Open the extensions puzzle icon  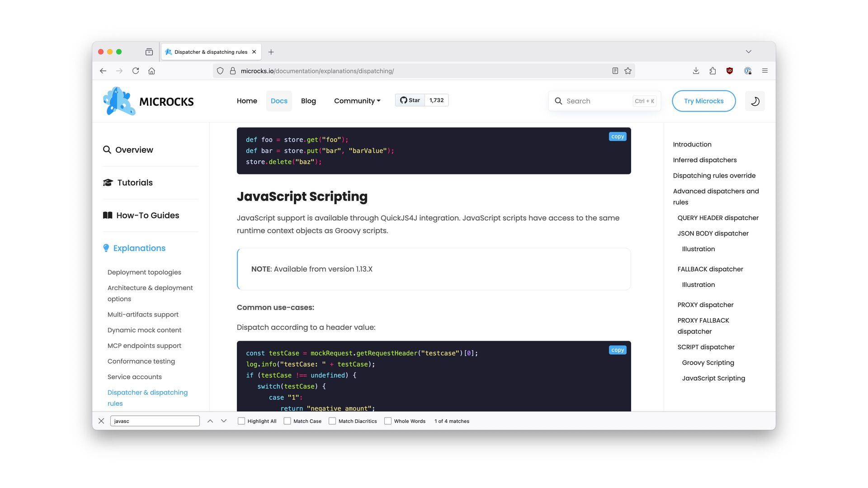point(712,71)
